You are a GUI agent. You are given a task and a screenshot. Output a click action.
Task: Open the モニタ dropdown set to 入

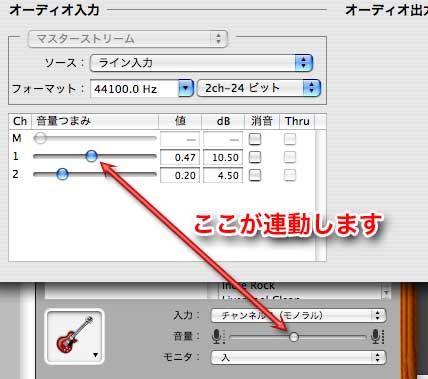coord(298,357)
